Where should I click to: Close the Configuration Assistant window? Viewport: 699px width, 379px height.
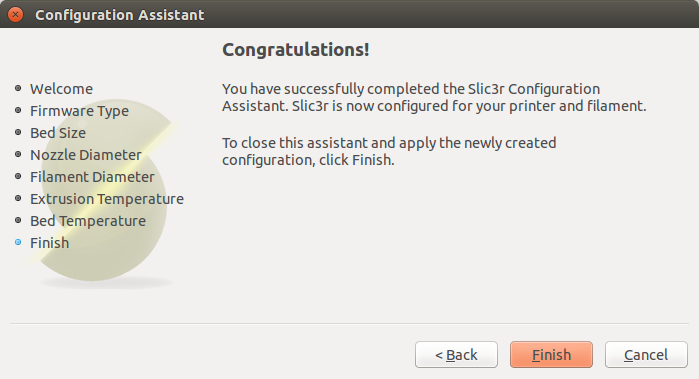[16, 15]
